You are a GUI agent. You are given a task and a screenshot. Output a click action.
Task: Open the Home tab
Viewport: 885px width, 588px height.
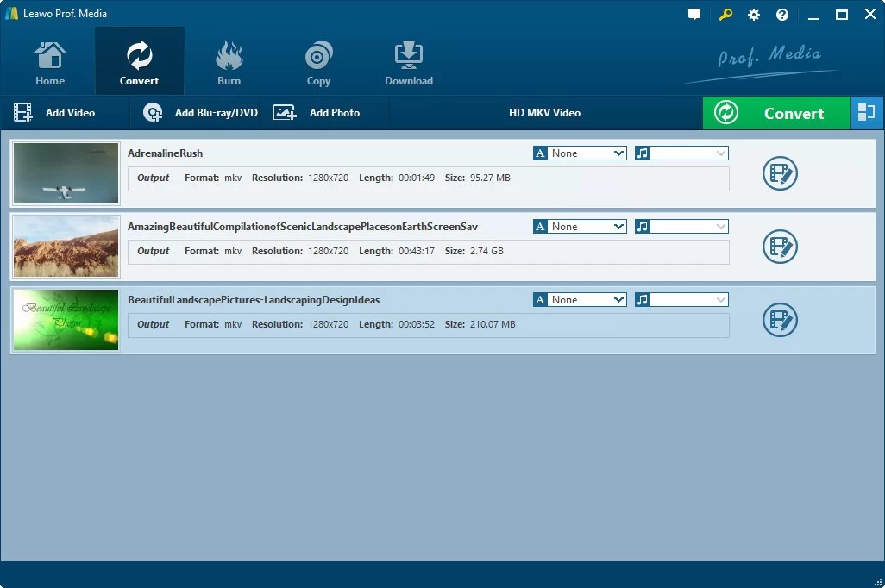point(50,61)
